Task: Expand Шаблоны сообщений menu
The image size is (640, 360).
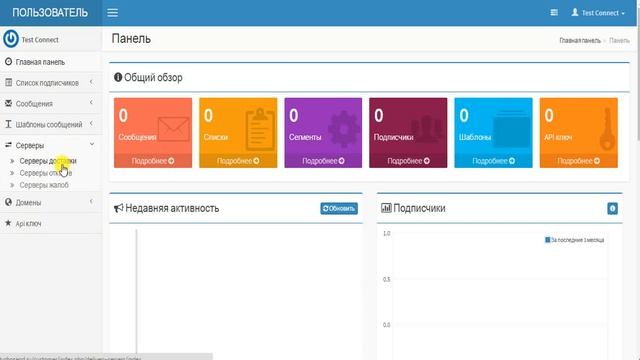Action: 51,124
